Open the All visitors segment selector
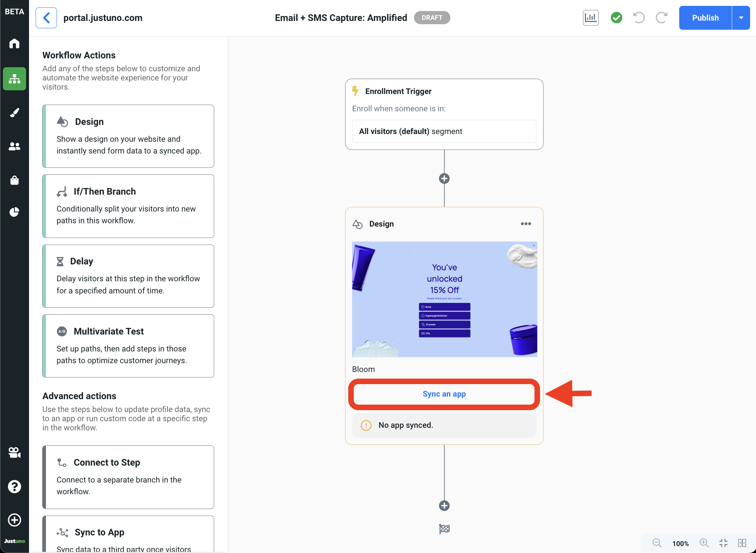 pyautogui.click(x=444, y=131)
